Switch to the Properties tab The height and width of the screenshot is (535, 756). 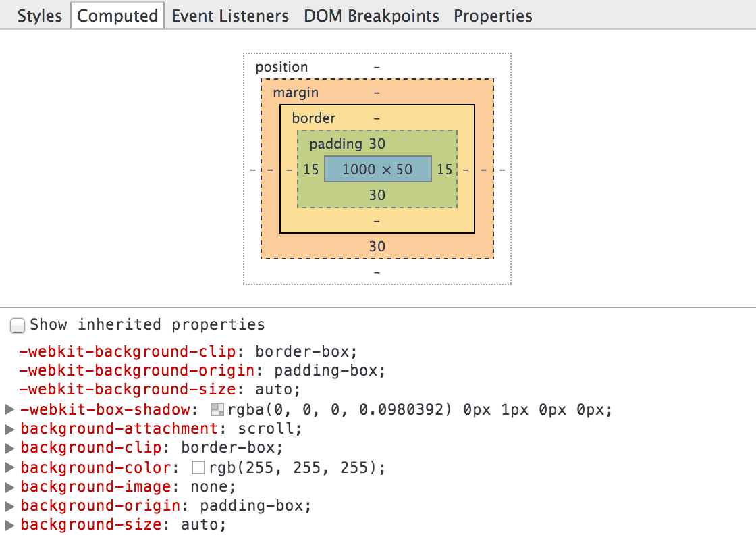click(493, 16)
